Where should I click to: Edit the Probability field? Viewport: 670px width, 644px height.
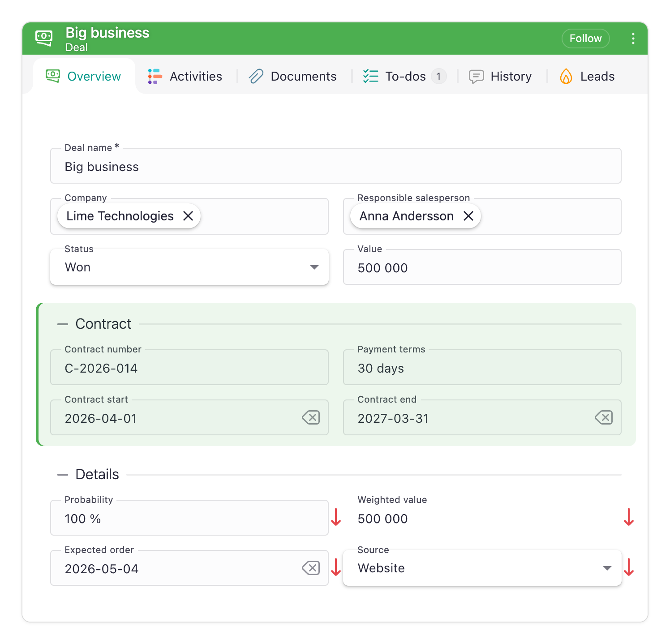point(189,518)
